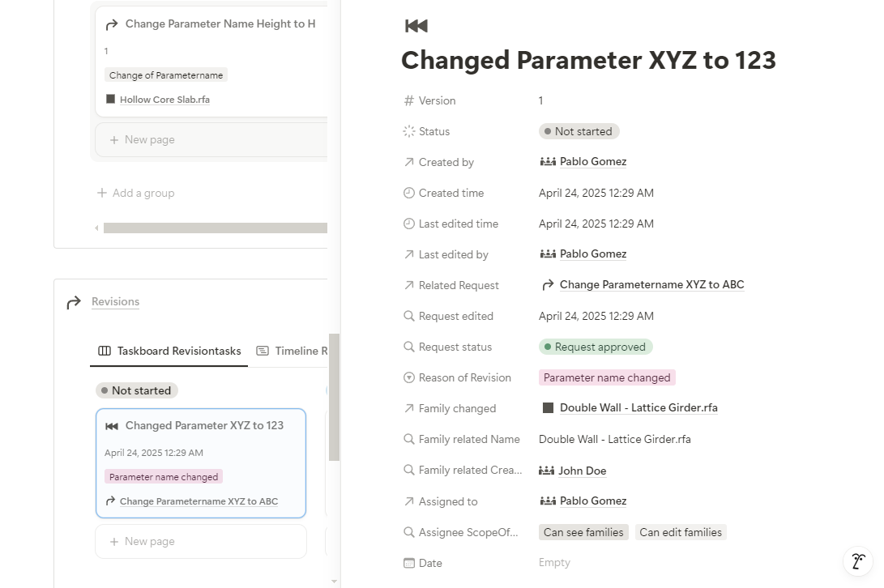Open the Double Wall - Lattice Girder.rfa link
Image resolution: width=884 pixels, height=588 pixels.
point(638,408)
